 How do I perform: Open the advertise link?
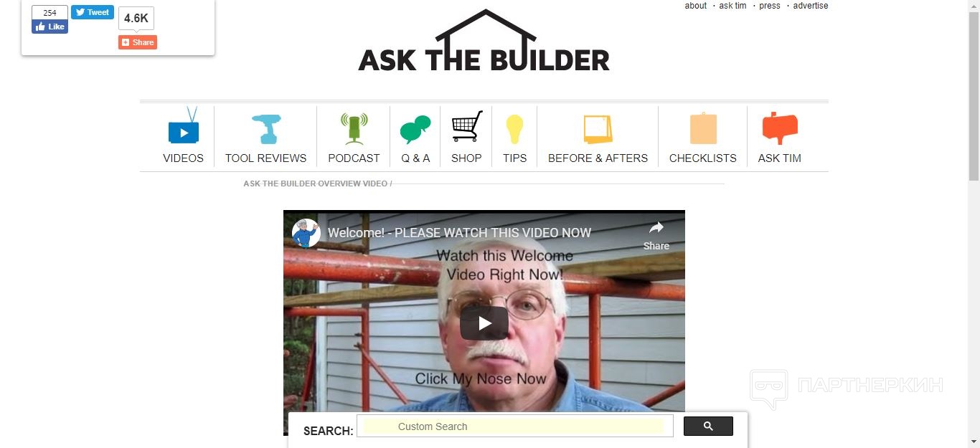[811, 6]
